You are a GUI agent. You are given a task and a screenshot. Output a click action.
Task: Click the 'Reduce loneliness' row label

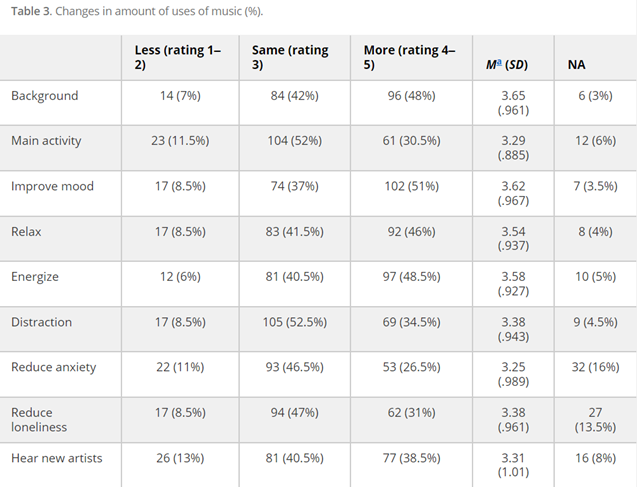39,420
